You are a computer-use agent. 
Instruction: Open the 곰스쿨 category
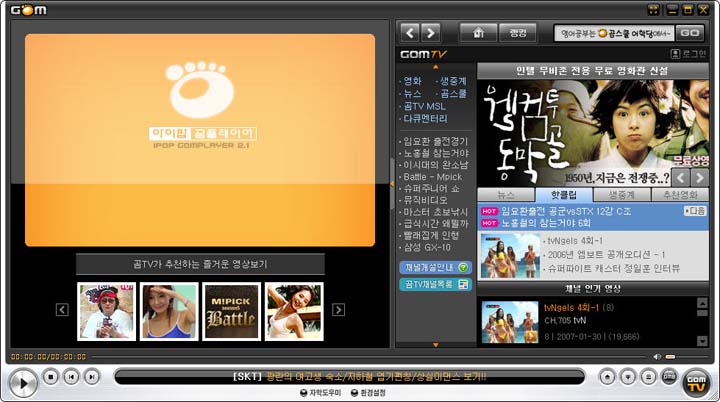452,94
